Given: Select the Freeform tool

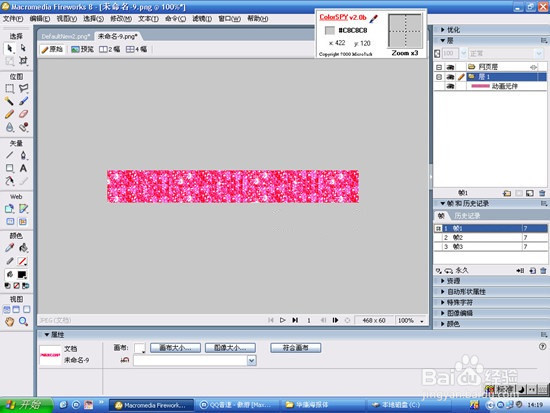Looking at the screenshot, I should click(x=10, y=181).
